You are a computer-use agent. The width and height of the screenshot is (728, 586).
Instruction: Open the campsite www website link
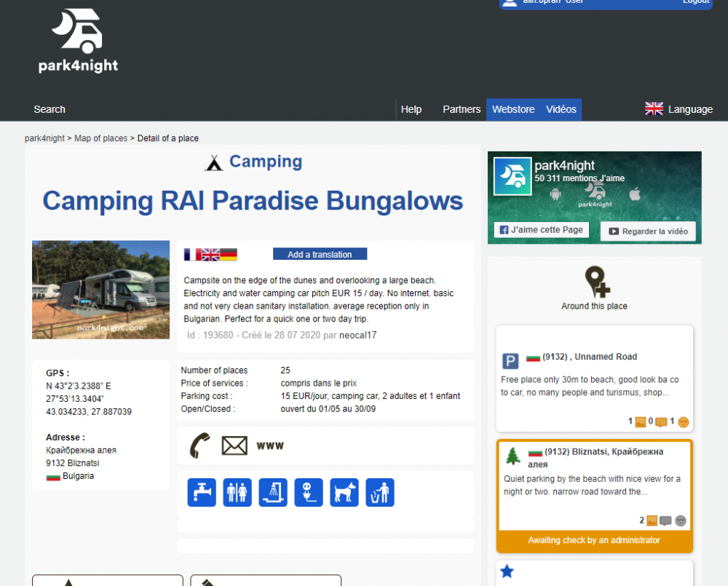click(x=270, y=446)
